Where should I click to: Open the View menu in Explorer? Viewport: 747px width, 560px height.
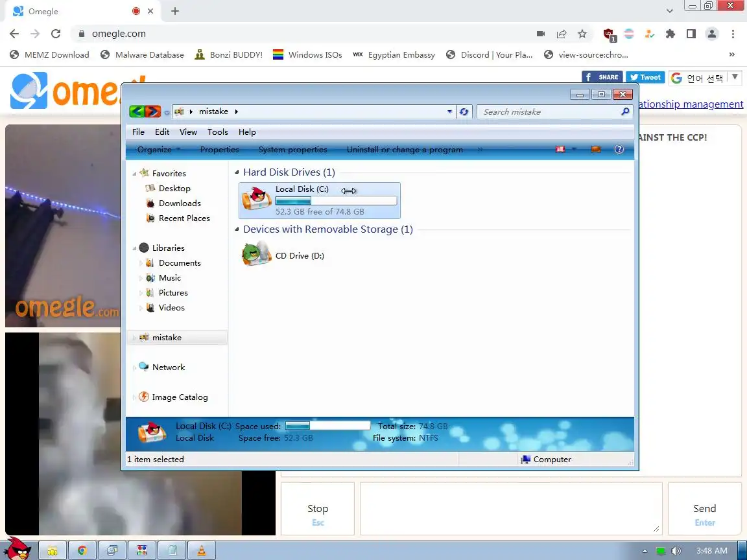(x=188, y=132)
